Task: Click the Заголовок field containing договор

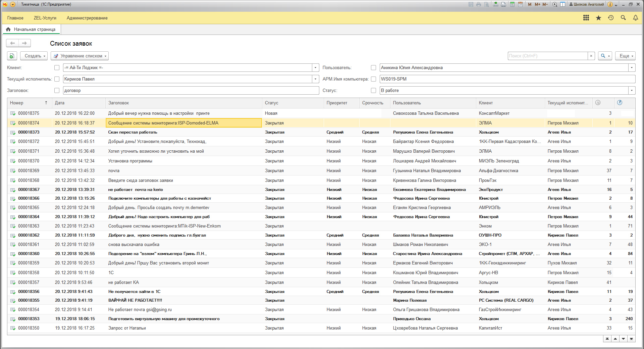Action: click(x=191, y=91)
